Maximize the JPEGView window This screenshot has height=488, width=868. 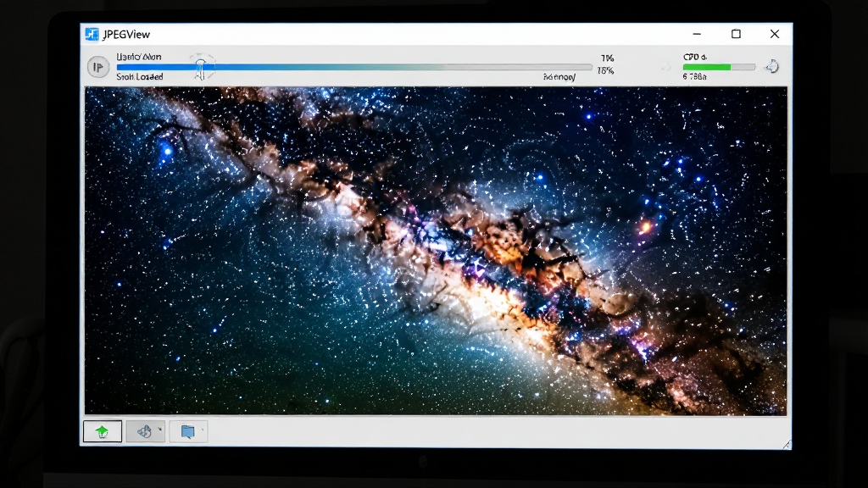pyautogui.click(x=736, y=34)
